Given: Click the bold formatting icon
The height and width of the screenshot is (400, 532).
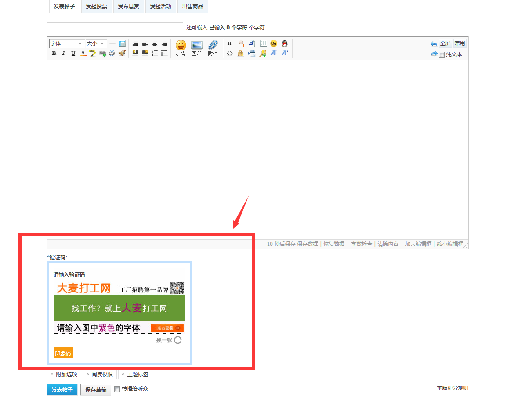Looking at the screenshot, I should pos(54,54).
